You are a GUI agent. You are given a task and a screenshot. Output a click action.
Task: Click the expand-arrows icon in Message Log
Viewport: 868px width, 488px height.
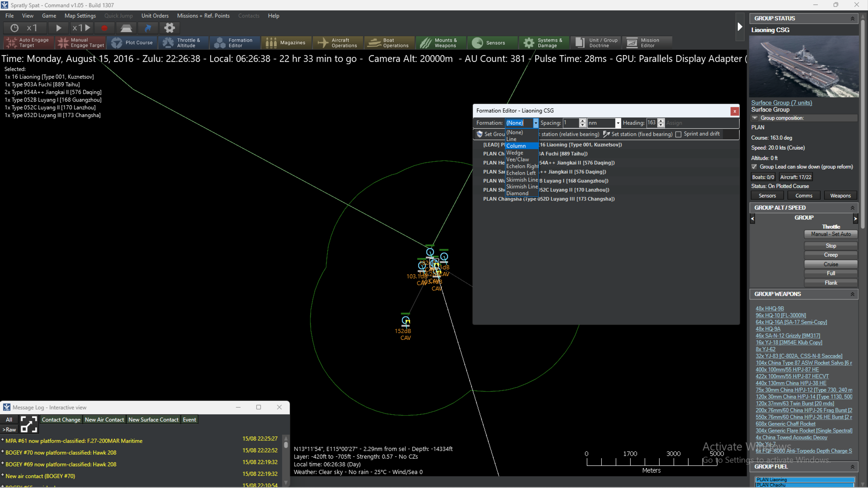point(29,424)
